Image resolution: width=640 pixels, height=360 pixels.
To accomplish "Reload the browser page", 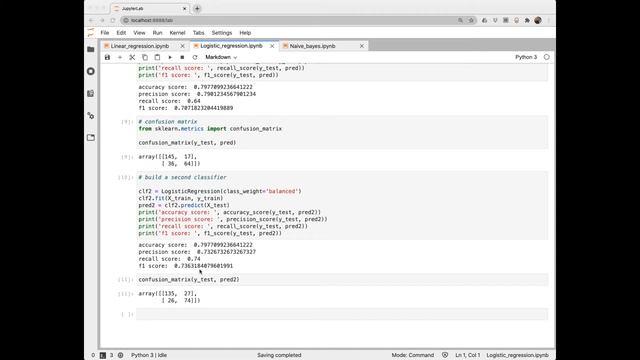I will (113, 20).
